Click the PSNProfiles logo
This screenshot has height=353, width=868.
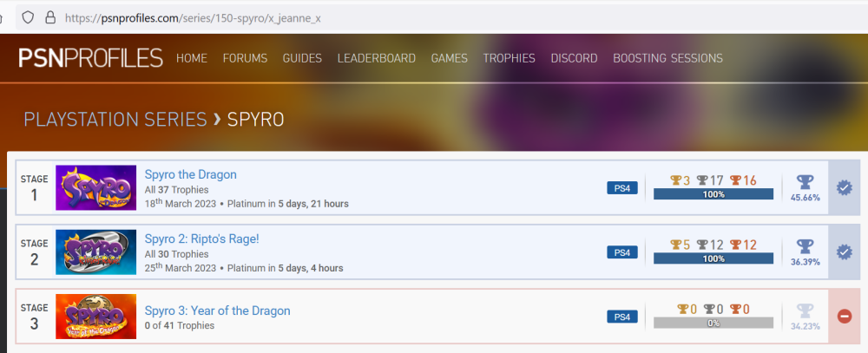point(90,58)
